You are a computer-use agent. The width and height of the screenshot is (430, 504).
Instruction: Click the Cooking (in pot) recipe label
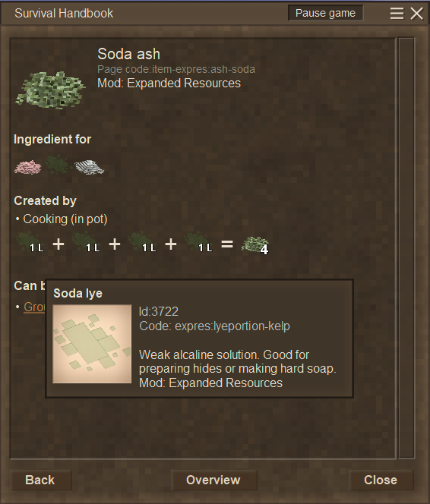pos(65,219)
